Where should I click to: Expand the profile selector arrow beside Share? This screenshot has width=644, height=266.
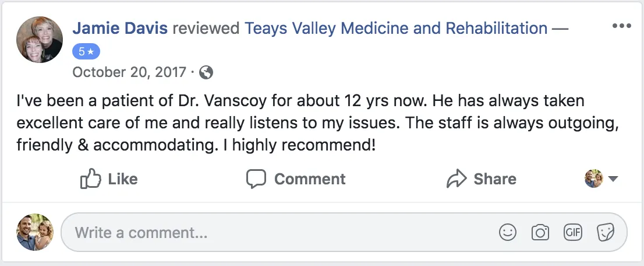(x=613, y=179)
